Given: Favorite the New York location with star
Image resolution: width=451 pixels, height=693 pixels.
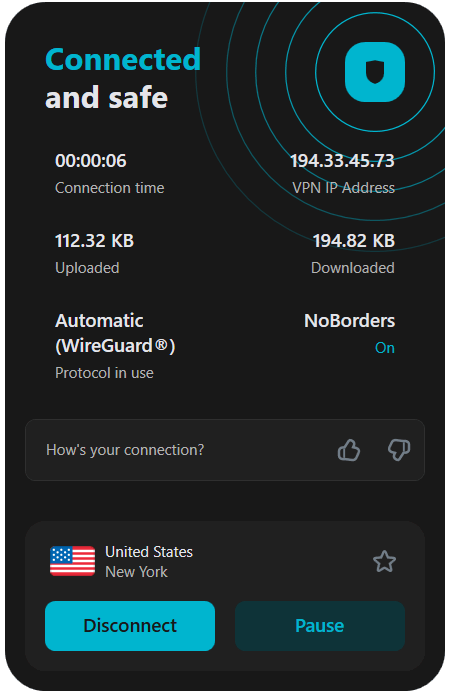Looking at the screenshot, I should (x=384, y=562).
